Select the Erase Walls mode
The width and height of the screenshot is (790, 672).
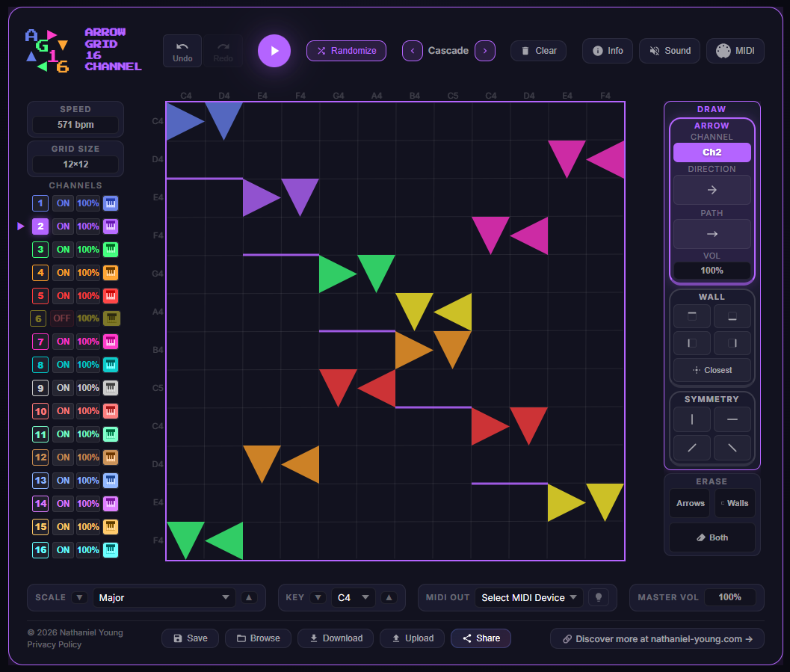pos(735,503)
